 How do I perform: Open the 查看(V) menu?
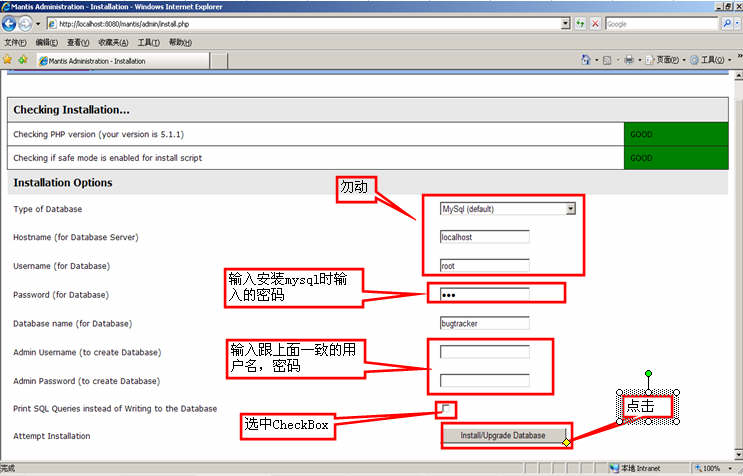tap(78, 43)
